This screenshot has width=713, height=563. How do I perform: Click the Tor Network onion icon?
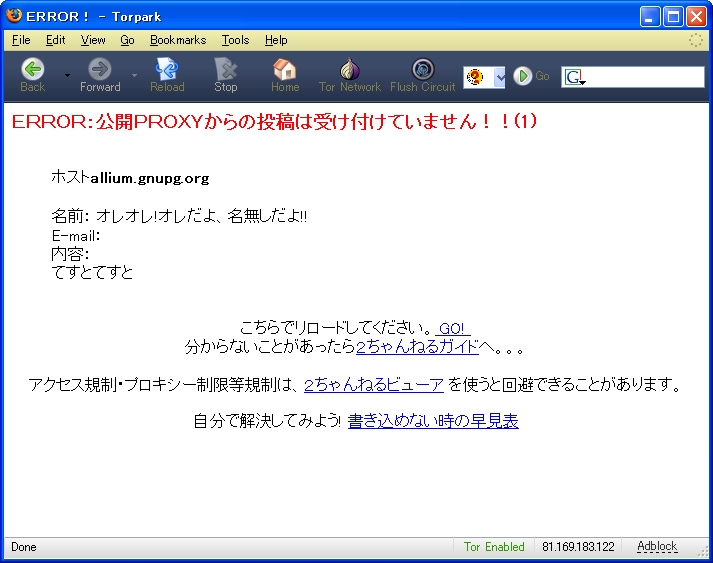(350, 69)
